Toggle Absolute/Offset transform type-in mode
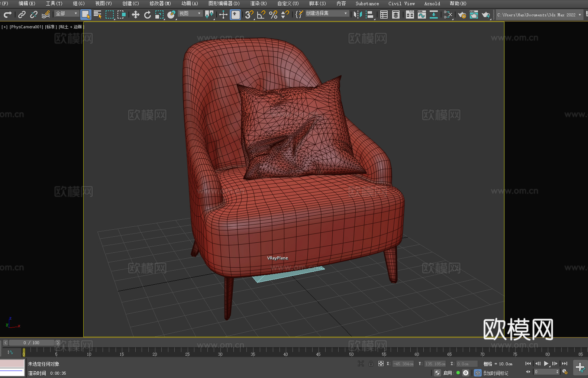This screenshot has height=378, width=588. pos(381,364)
